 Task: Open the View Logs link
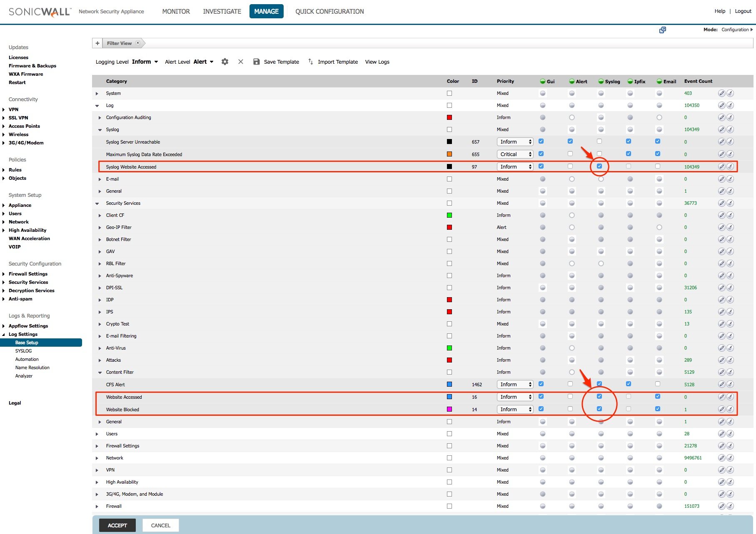[x=377, y=62]
